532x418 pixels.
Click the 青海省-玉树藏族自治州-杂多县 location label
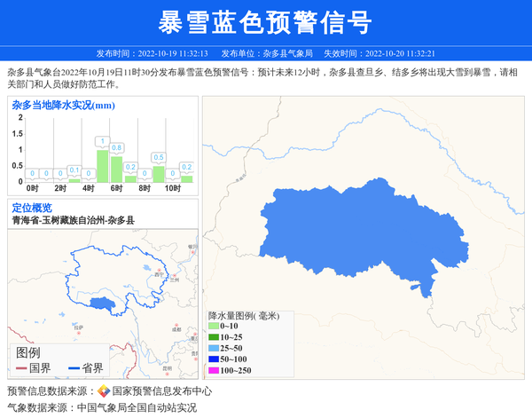[73, 219]
